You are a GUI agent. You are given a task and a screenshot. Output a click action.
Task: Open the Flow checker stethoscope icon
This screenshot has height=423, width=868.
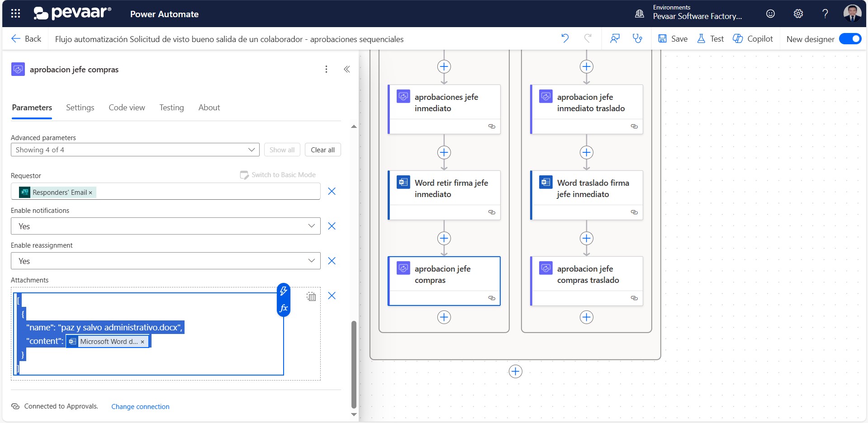(637, 38)
